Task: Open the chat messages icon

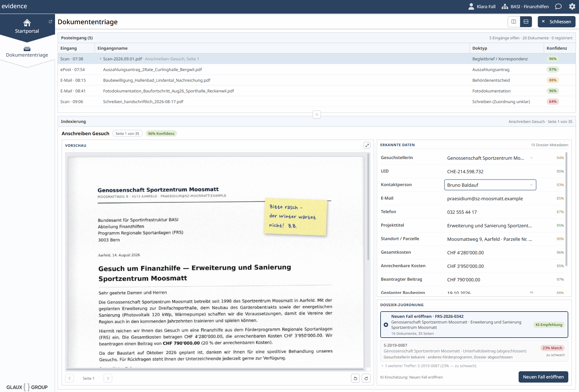Action: click(558, 7)
